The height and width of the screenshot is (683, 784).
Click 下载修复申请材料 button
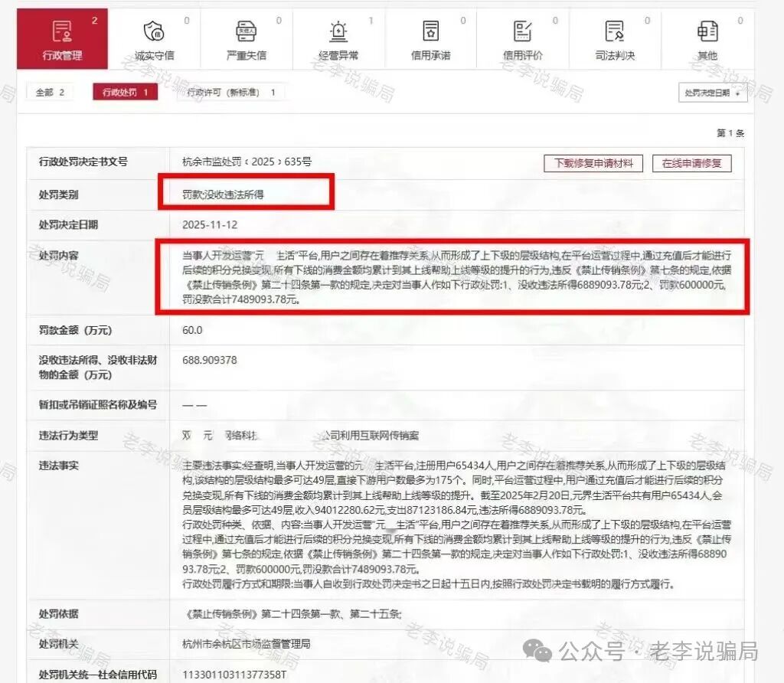593,163
